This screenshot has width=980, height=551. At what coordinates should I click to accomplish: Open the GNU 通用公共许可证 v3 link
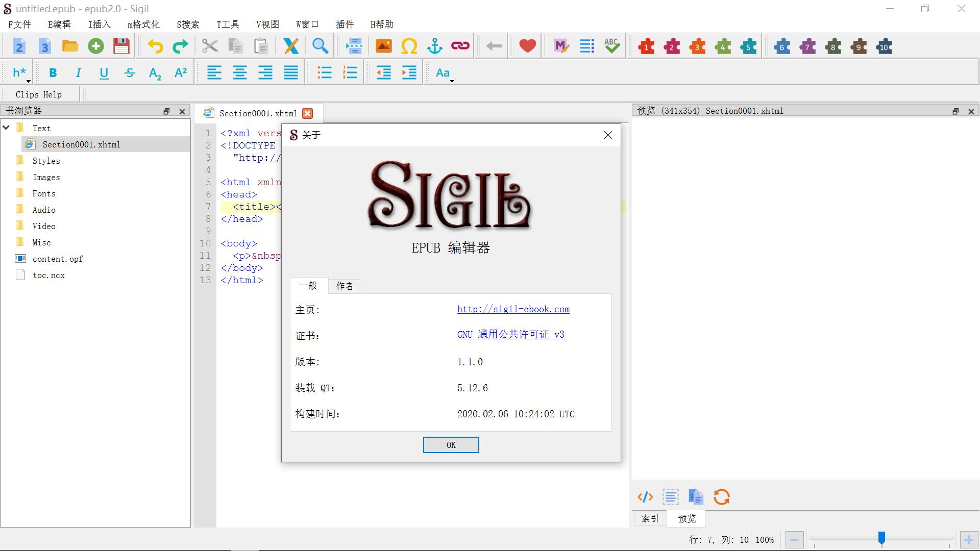pos(510,335)
